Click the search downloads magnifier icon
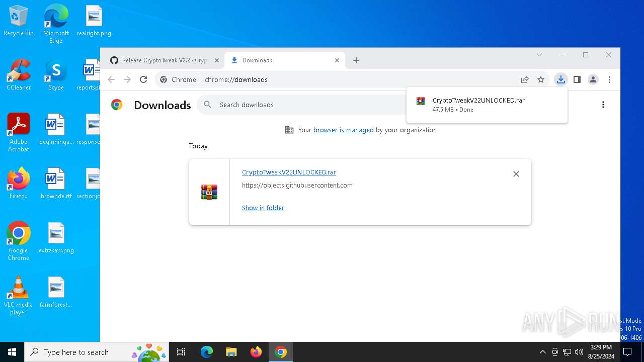 207,105
